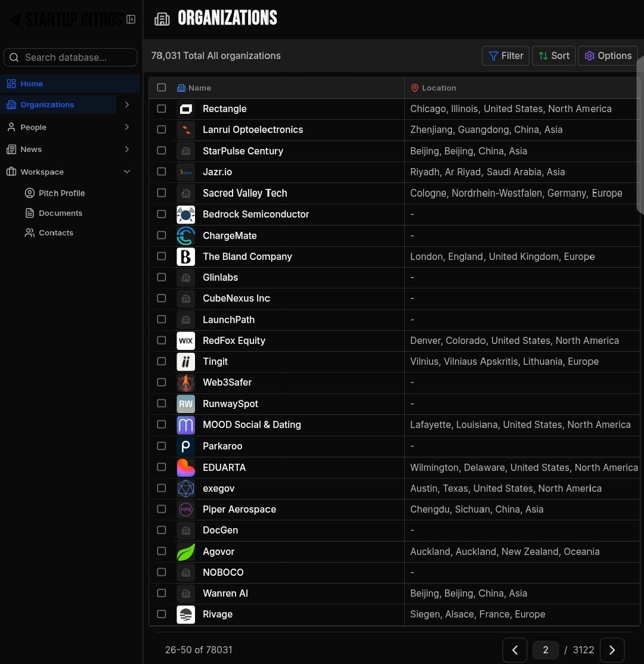Image resolution: width=644 pixels, height=664 pixels.
Task: Click the Organizations building icon in header
Action: pyautogui.click(x=162, y=18)
